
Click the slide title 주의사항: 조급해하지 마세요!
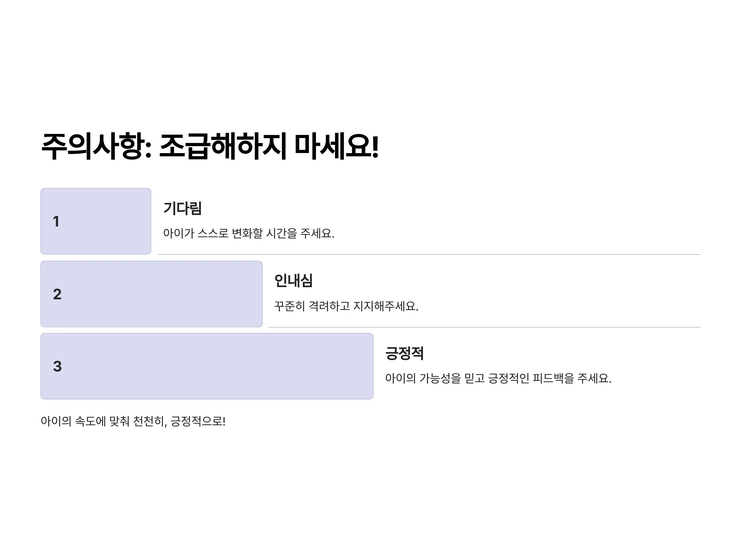pos(210,146)
